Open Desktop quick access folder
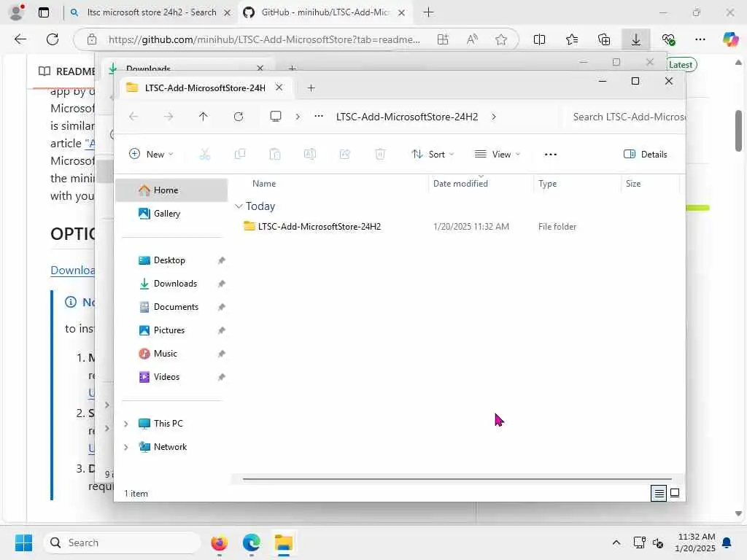The width and height of the screenshot is (747, 560). coord(171,260)
